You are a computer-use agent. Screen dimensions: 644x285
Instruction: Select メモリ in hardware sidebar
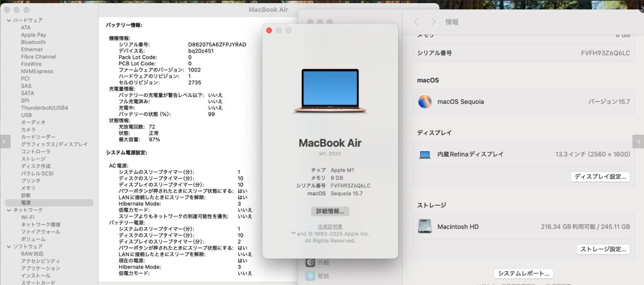(28, 188)
